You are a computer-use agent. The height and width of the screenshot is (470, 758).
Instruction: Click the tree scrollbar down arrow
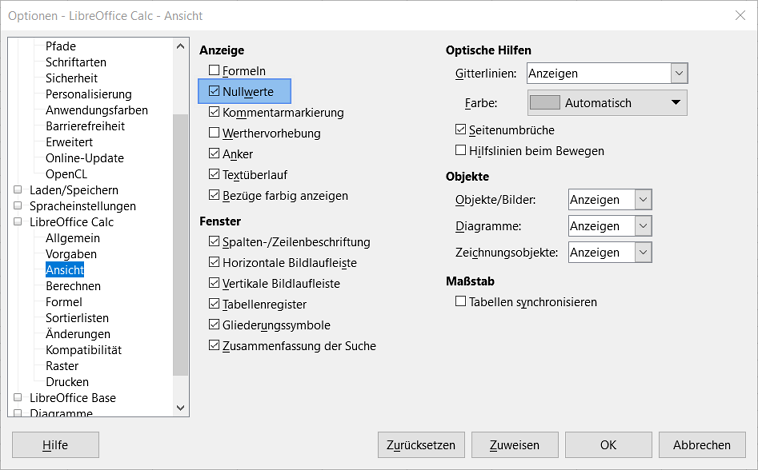coord(181,408)
